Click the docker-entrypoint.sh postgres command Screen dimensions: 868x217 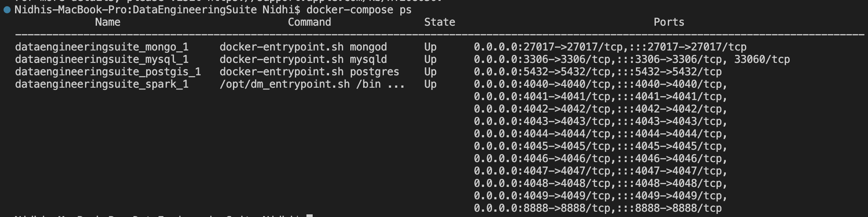point(309,72)
